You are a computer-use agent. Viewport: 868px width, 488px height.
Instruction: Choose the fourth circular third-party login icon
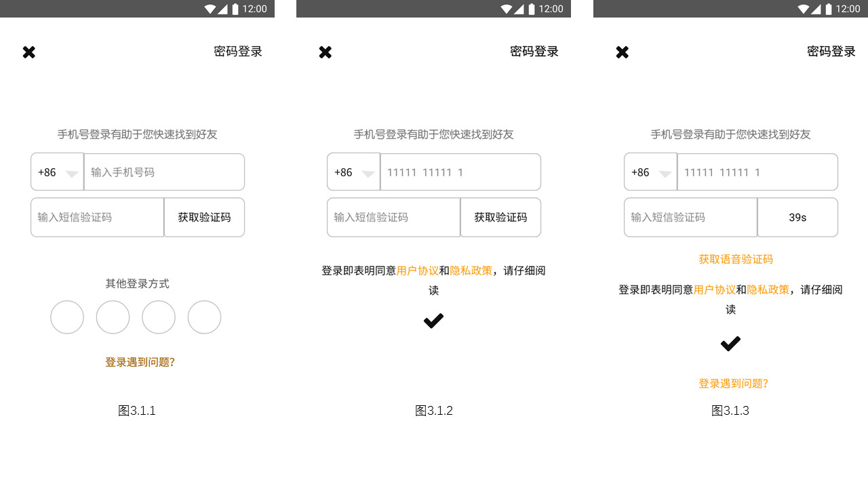(x=204, y=317)
